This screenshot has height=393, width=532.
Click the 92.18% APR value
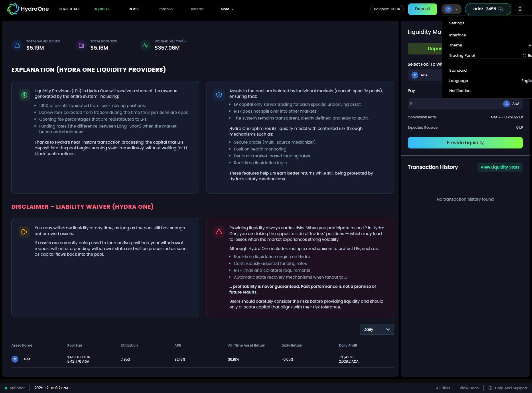point(180,359)
